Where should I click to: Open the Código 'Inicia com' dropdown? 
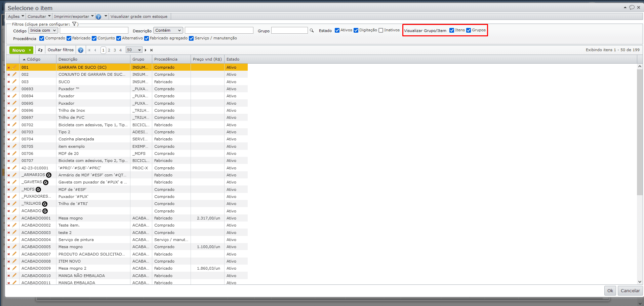click(43, 30)
